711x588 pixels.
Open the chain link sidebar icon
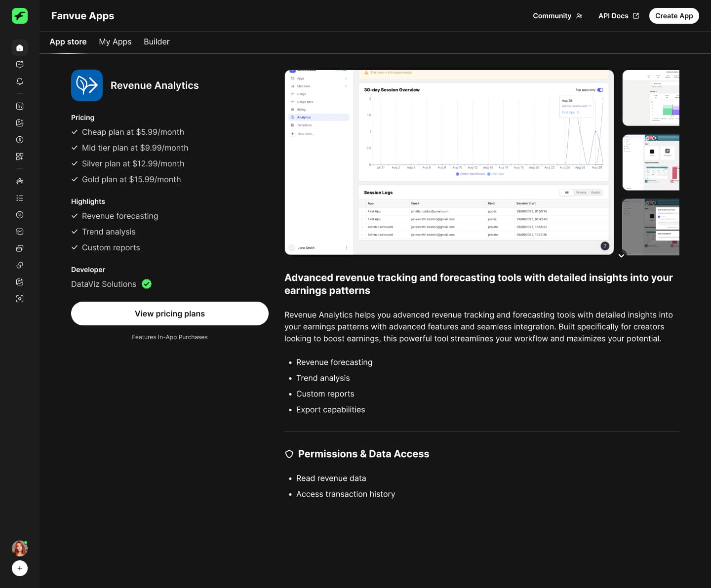[20, 265]
